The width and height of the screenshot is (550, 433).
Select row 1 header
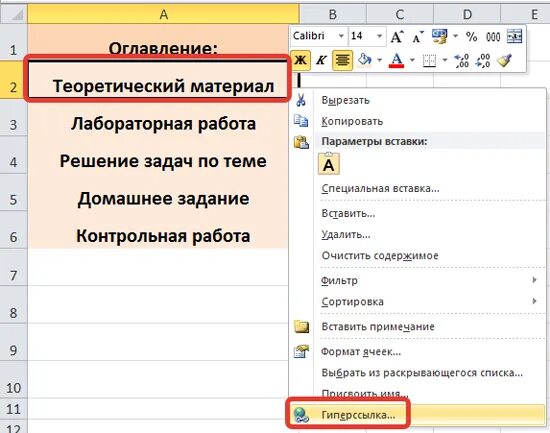[13, 42]
